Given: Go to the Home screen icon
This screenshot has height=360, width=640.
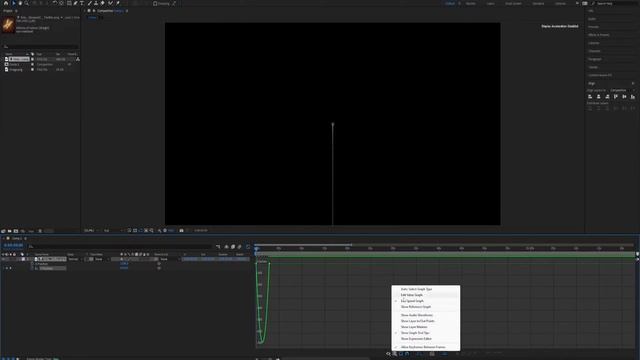Looking at the screenshot, I should point(6,3).
